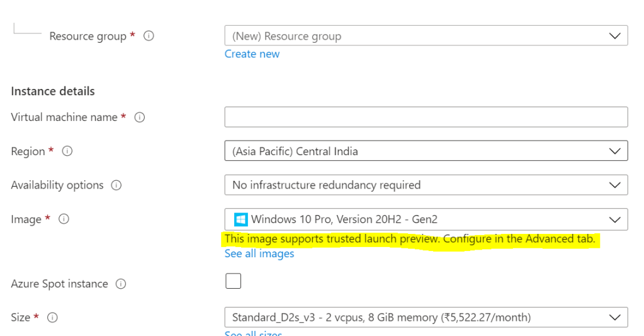Image resolution: width=644 pixels, height=336 pixels.
Task: Click the info icon beside Image label
Action: click(x=64, y=219)
